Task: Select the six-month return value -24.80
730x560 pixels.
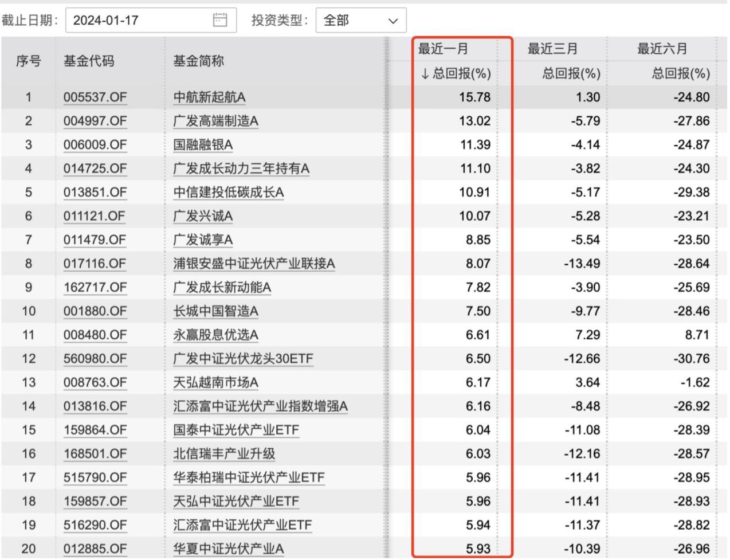Action: (692, 97)
